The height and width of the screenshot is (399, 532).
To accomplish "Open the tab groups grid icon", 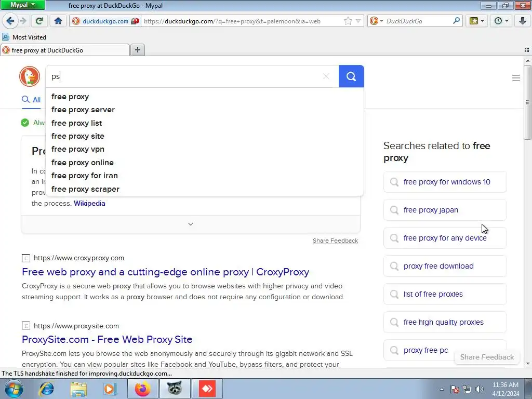I will (527, 50).
